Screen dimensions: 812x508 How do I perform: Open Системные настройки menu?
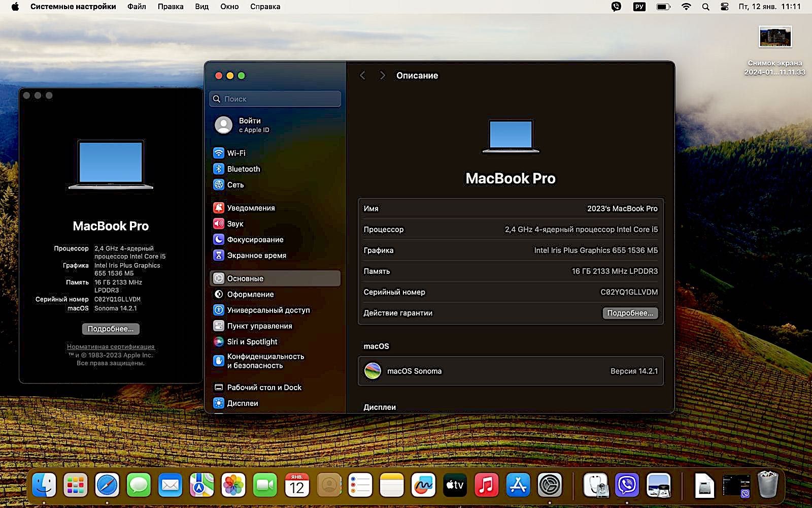pos(73,7)
